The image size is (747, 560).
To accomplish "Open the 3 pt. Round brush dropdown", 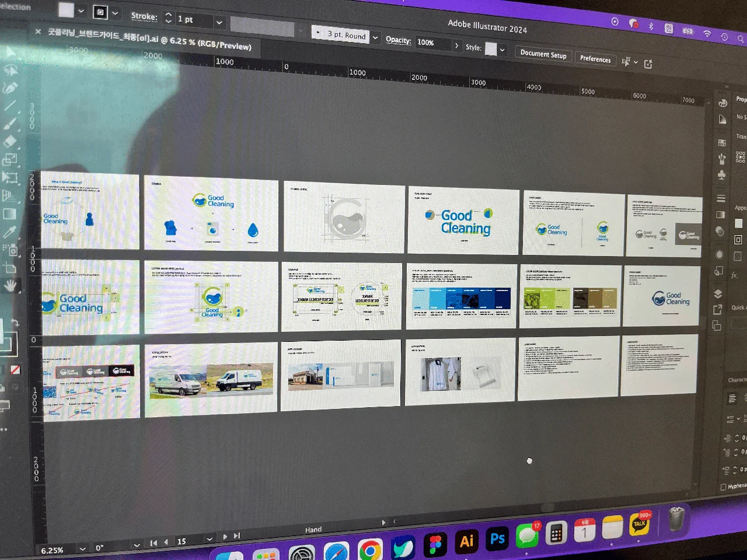I will [x=375, y=38].
